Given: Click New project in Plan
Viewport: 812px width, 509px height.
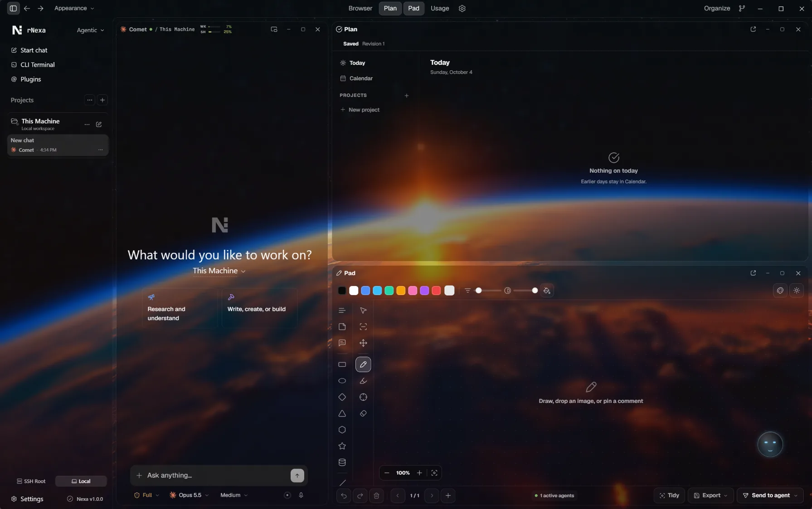Looking at the screenshot, I should pyautogui.click(x=360, y=110).
